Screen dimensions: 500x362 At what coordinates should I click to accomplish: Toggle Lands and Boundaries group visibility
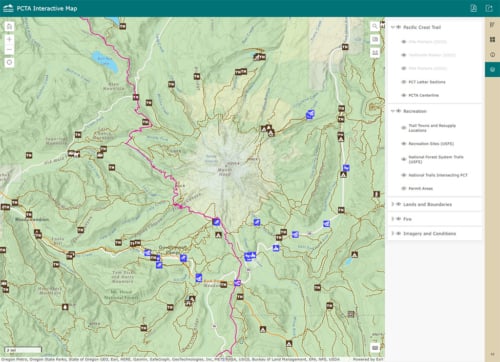point(398,204)
